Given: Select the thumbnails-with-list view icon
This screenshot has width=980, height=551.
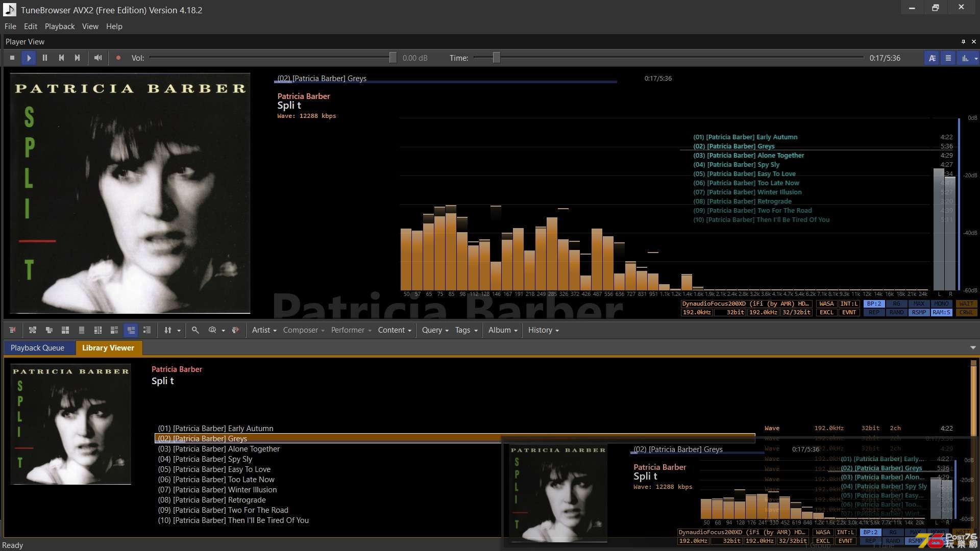Looking at the screenshot, I should [x=114, y=330].
